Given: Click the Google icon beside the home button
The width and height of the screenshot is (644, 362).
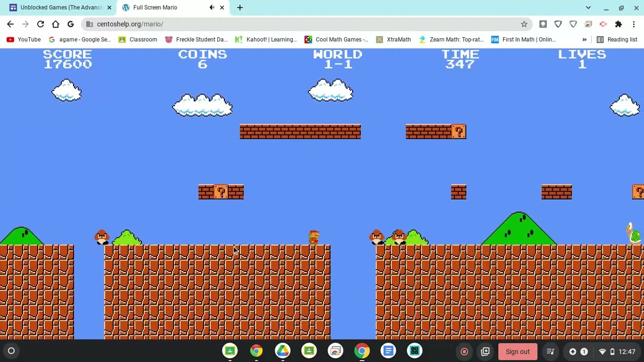Looking at the screenshot, I should tap(70, 24).
